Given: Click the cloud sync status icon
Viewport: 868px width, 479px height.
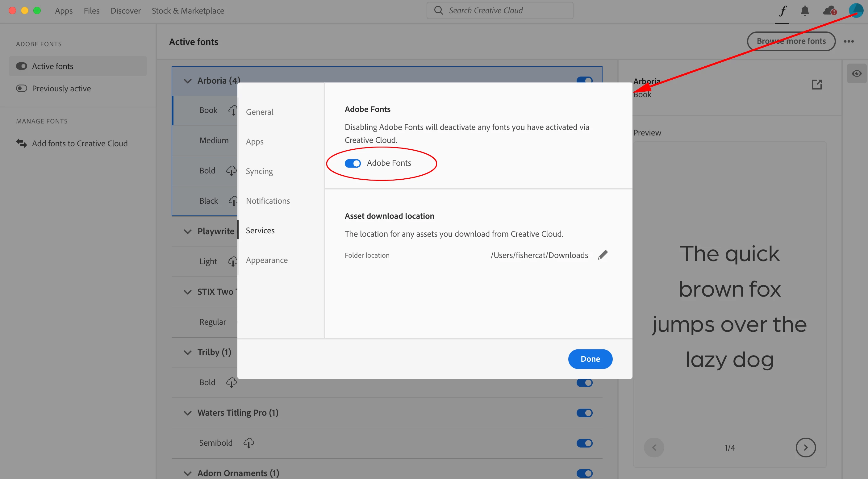Looking at the screenshot, I should pos(829,11).
